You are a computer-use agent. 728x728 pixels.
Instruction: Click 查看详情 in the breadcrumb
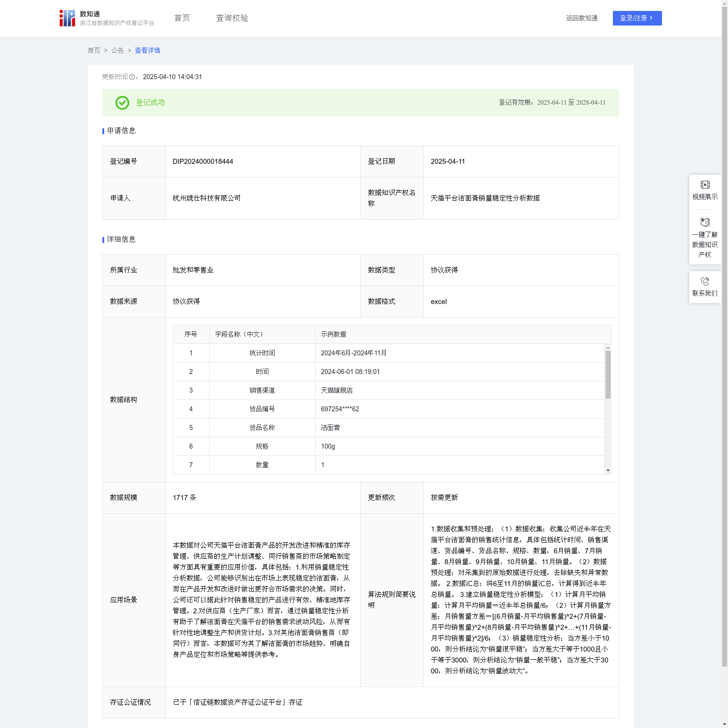[147, 51]
